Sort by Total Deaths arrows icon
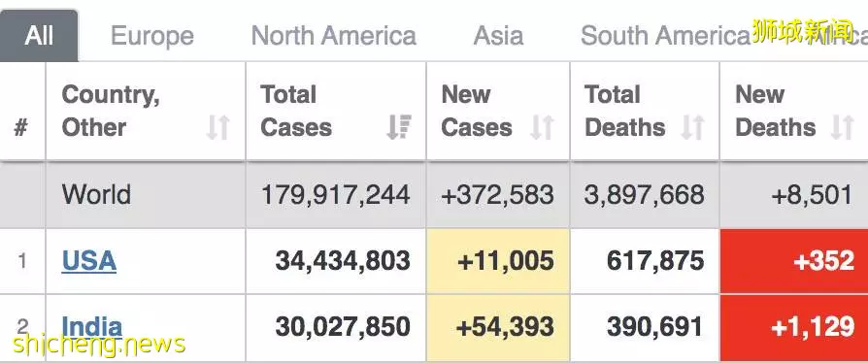This screenshot has height=363, width=868. (693, 128)
